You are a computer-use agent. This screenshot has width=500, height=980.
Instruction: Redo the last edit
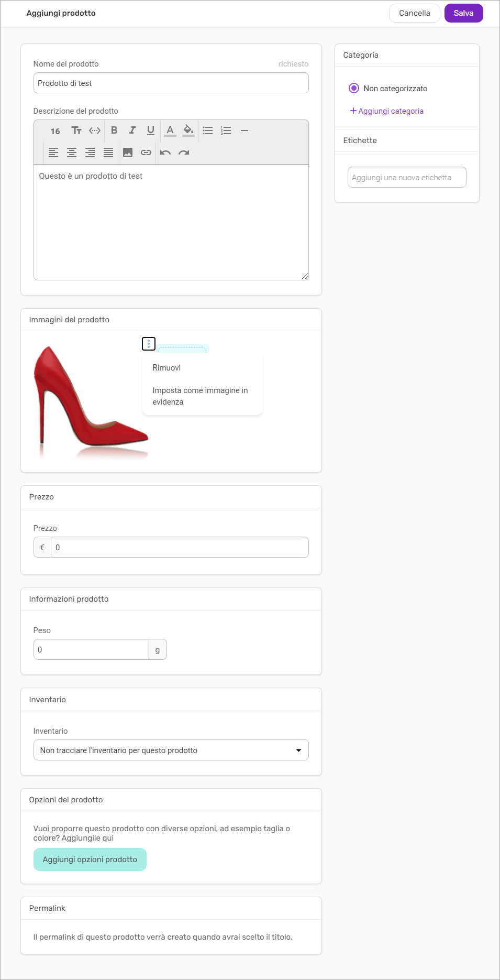click(184, 153)
